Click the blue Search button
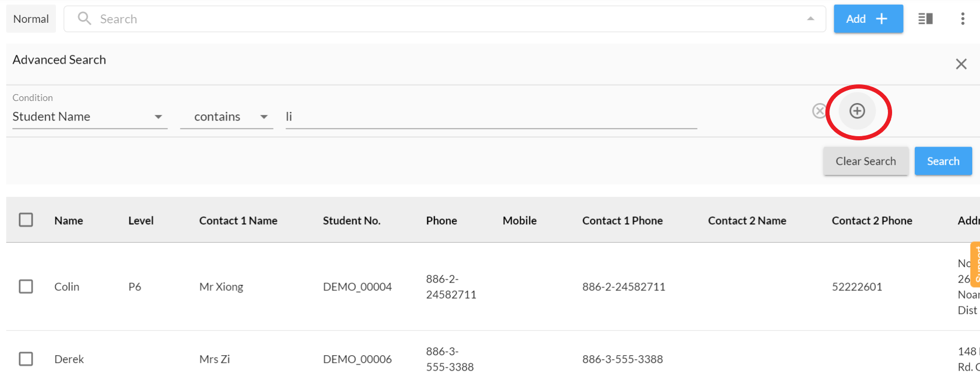This screenshot has width=980, height=379. (943, 161)
